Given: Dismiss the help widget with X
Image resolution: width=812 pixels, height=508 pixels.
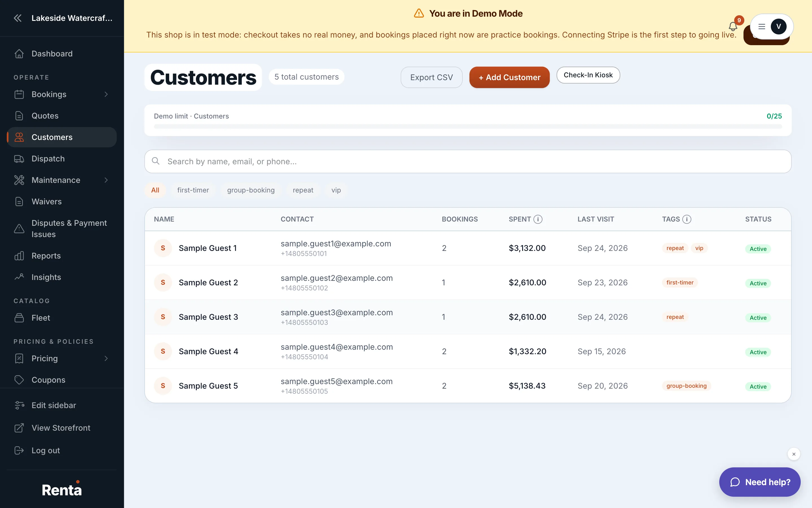Looking at the screenshot, I should (x=794, y=454).
